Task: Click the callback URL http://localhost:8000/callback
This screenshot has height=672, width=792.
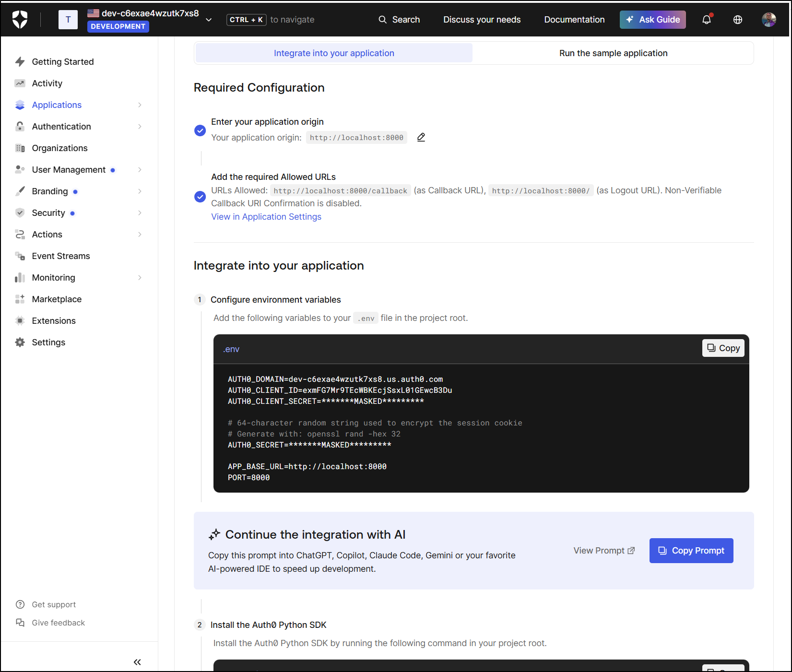Action: [340, 191]
